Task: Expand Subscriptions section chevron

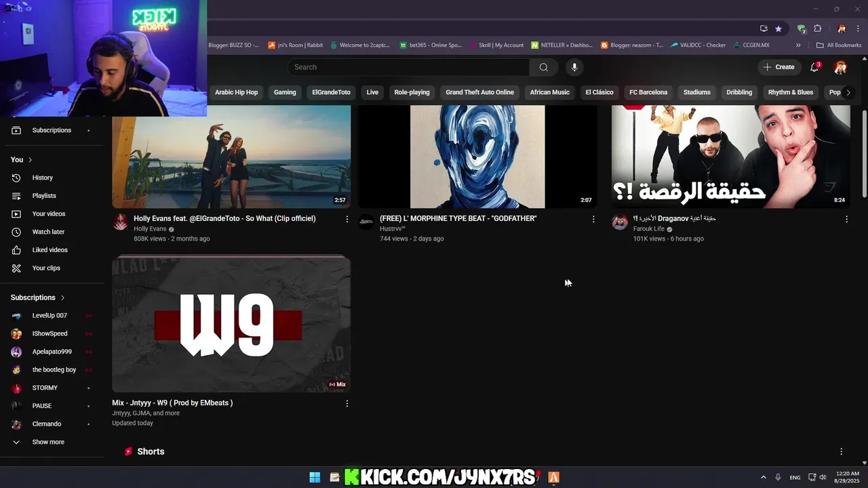Action: 63,298
